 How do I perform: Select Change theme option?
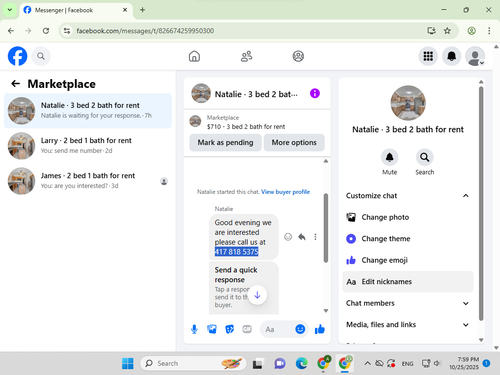pyautogui.click(x=408, y=239)
